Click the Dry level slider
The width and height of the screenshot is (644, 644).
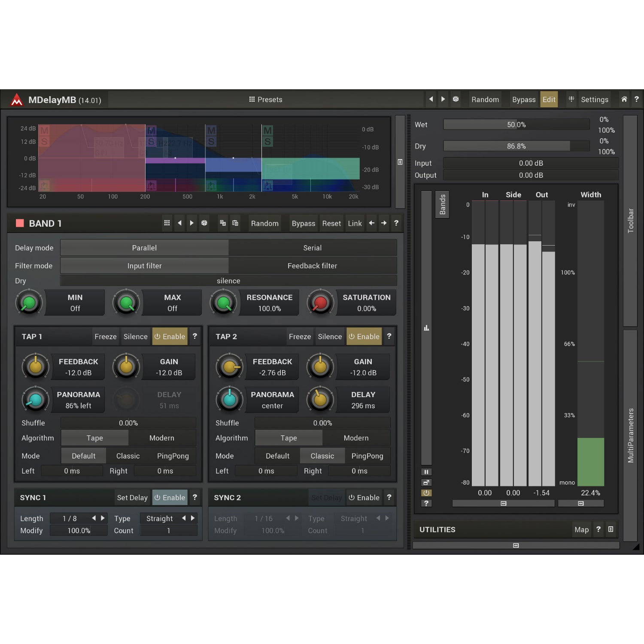pyautogui.click(x=516, y=146)
